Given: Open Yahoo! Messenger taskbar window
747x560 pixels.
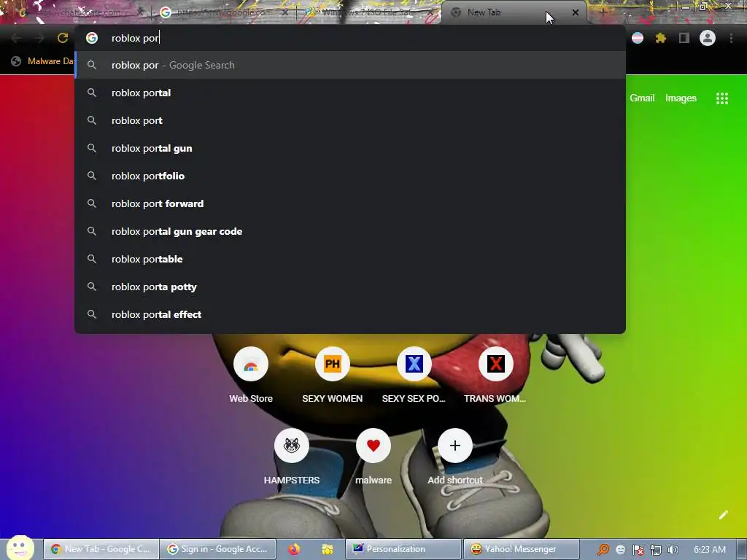Looking at the screenshot, I should (x=521, y=549).
